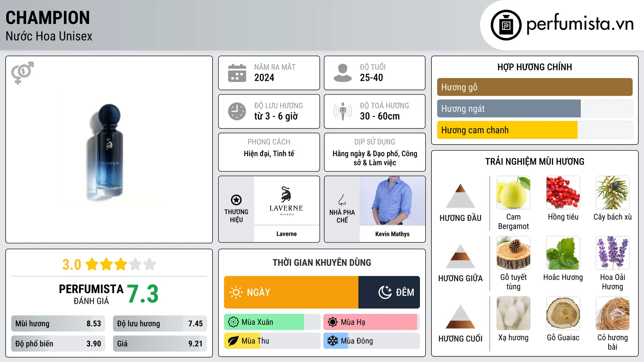Click the Nước Hoa Unisex subtitle

(x=49, y=36)
